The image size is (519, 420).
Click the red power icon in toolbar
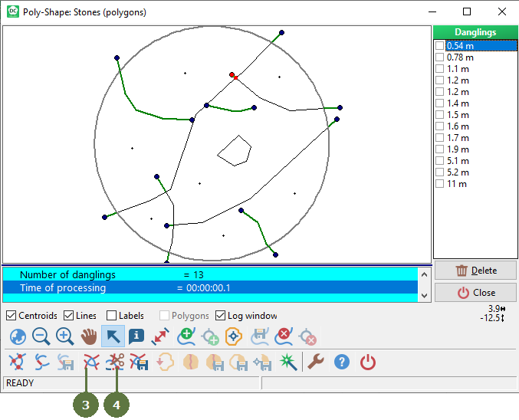point(368,363)
